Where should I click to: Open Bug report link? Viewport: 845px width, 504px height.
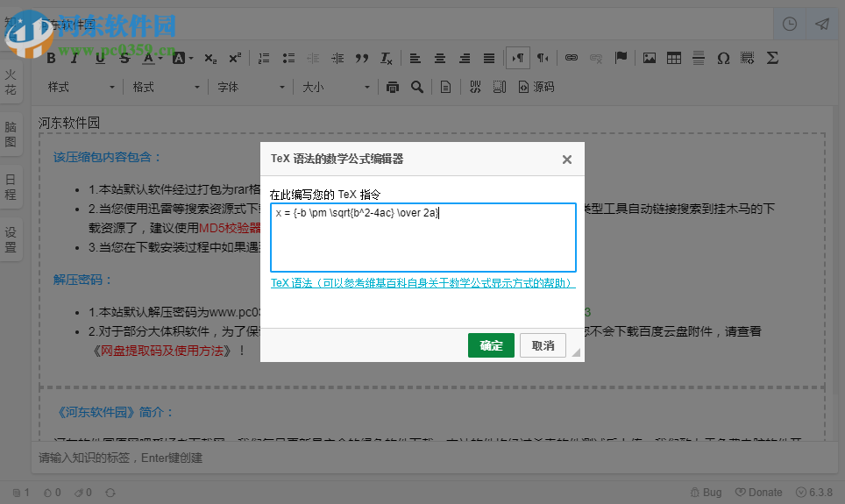706,492
